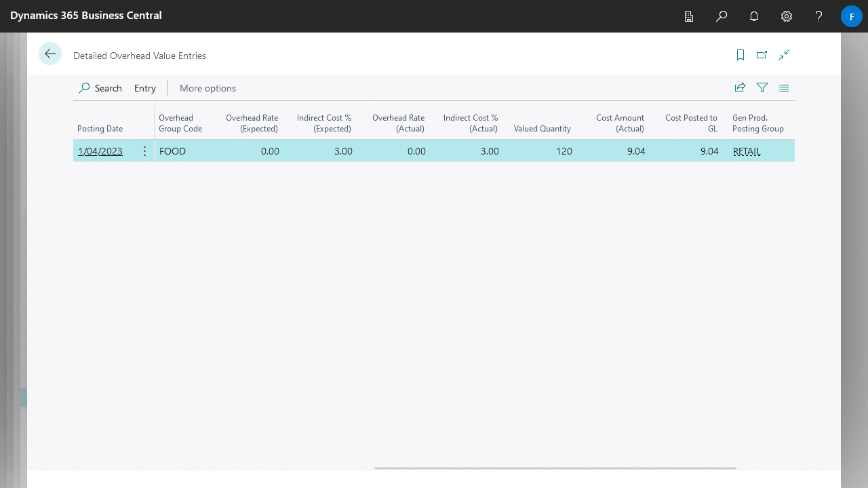Open the settings gear menu
This screenshot has height=488, width=868.
[x=787, y=16]
